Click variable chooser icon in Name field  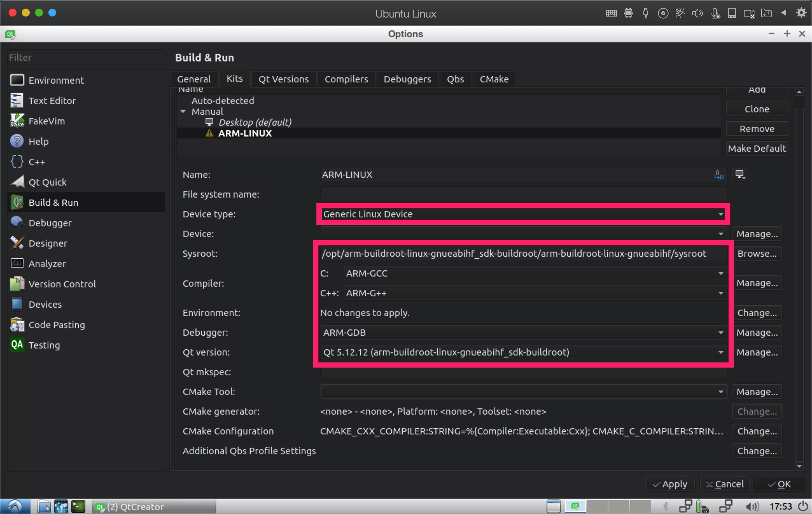click(718, 175)
